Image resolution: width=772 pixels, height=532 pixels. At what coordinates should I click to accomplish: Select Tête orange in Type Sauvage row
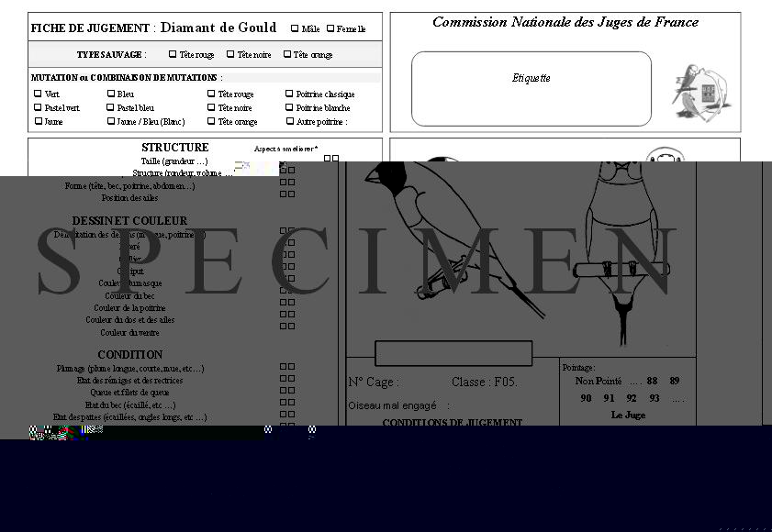tap(287, 55)
